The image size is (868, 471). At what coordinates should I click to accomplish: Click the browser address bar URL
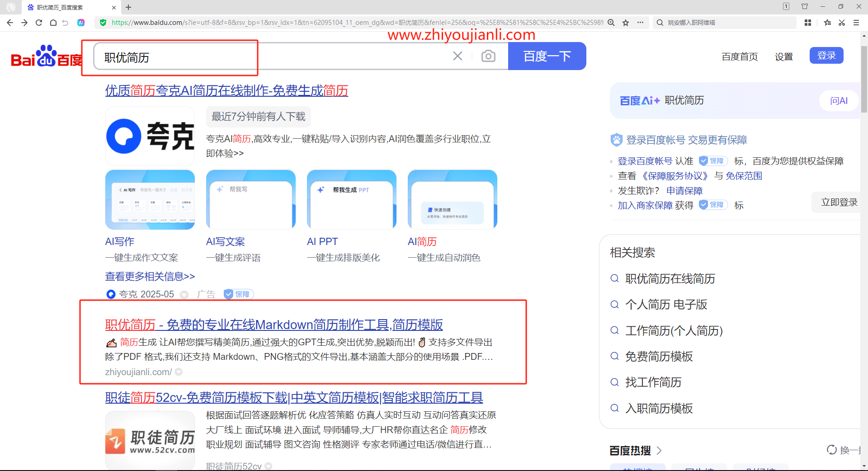357,23
